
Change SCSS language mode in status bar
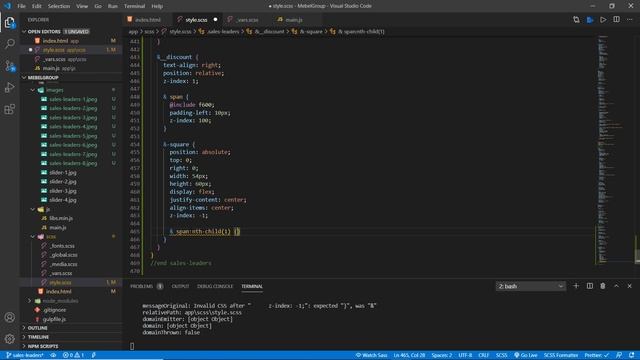coord(501,355)
